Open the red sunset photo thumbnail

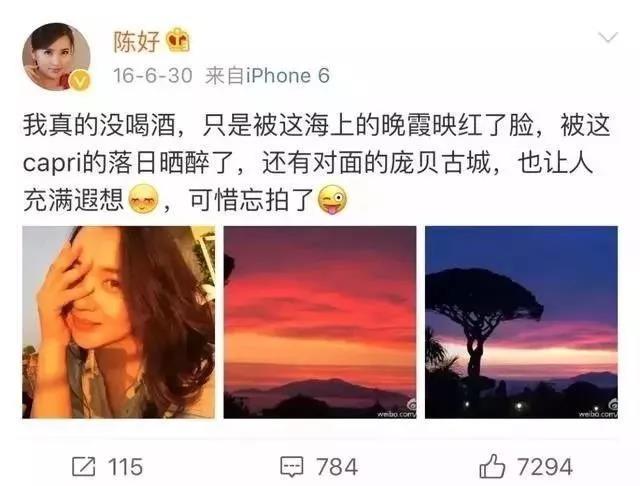pos(320,322)
